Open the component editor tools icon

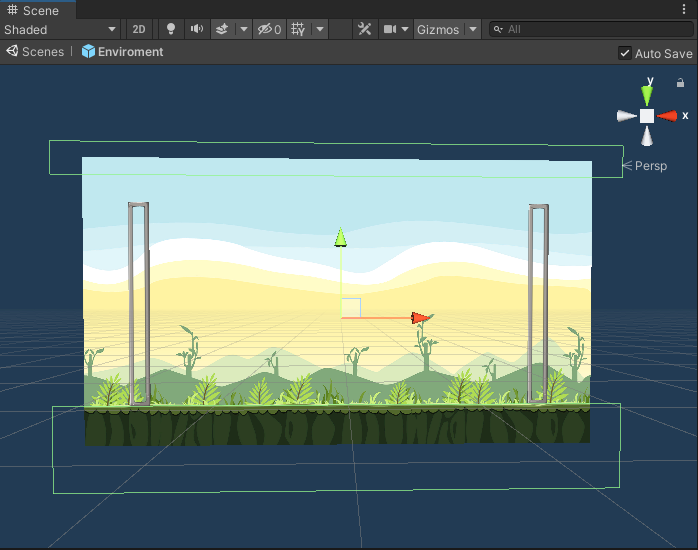click(365, 30)
